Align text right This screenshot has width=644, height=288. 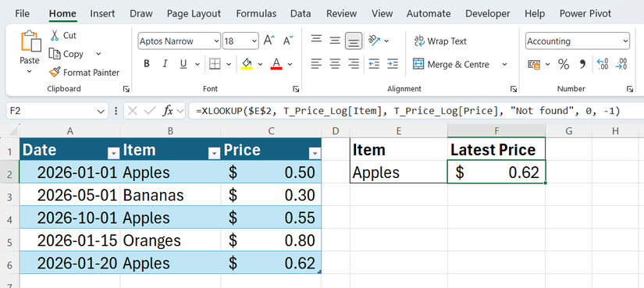[x=354, y=64]
